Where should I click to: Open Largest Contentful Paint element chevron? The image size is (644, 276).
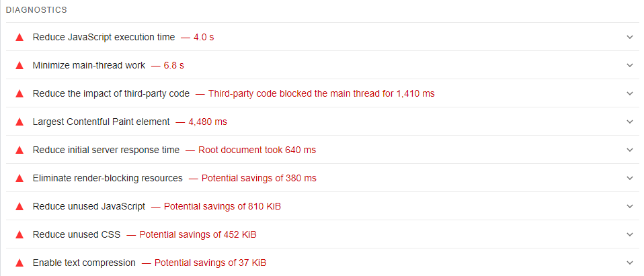pyautogui.click(x=630, y=122)
